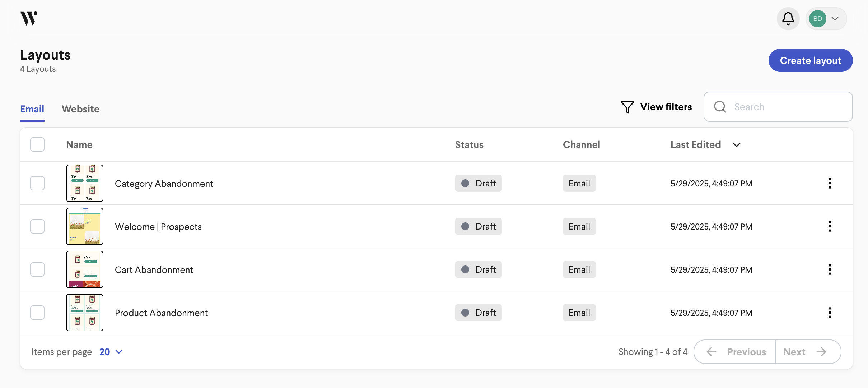
Task: Click the W logo in header
Action: (x=29, y=18)
